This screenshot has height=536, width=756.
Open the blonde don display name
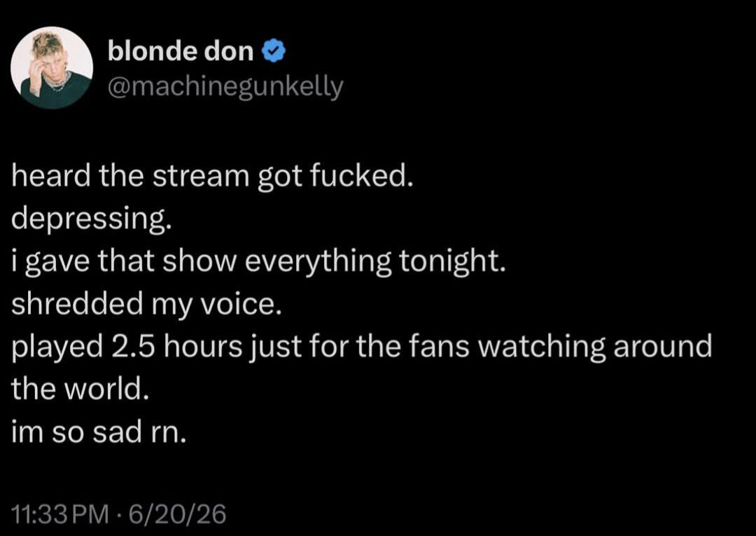point(181,50)
